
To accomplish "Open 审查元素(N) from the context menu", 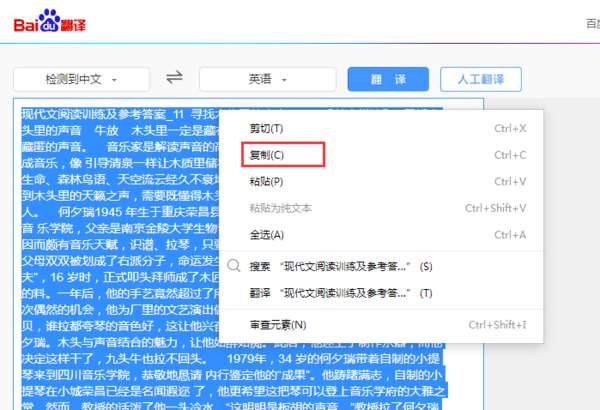I will pyautogui.click(x=382, y=325).
